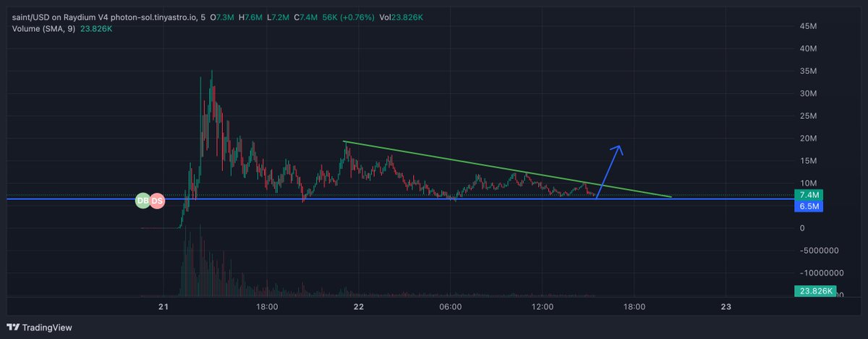This screenshot has height=339, width=868.
Task: Click the 15M price axis label
Action: pyautogui.click(x=808, y=162)
